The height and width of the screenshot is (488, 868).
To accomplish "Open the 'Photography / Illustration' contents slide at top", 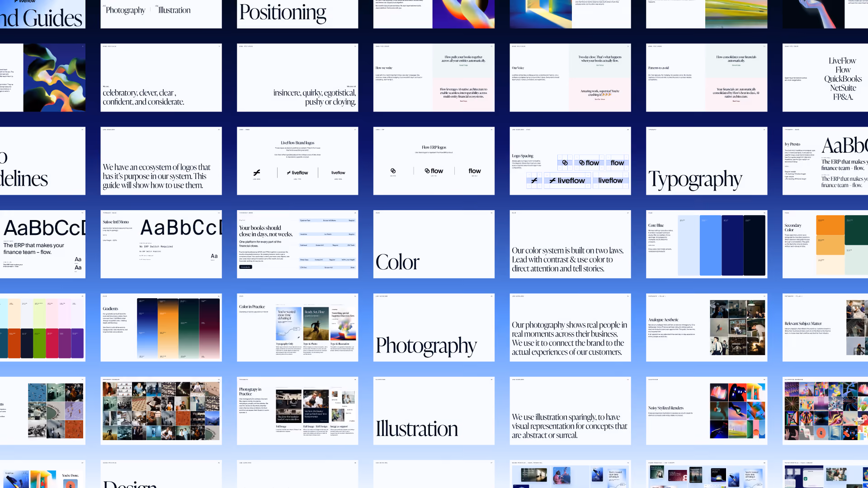I will pyautogui.click(x=161, y=14).
